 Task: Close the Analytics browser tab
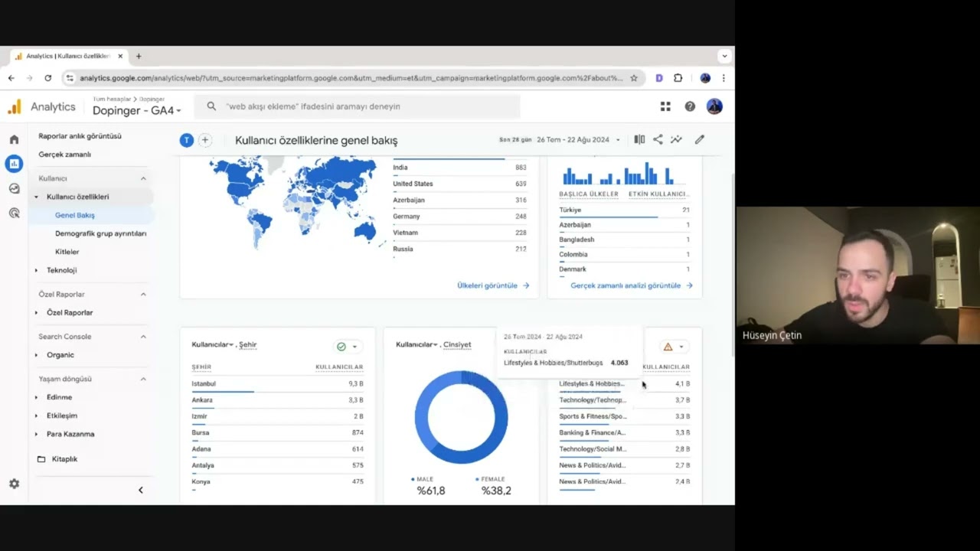coord(120,56)
